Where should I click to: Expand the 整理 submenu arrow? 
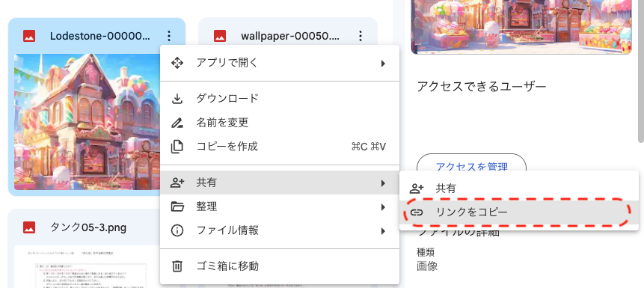point(383,206)
